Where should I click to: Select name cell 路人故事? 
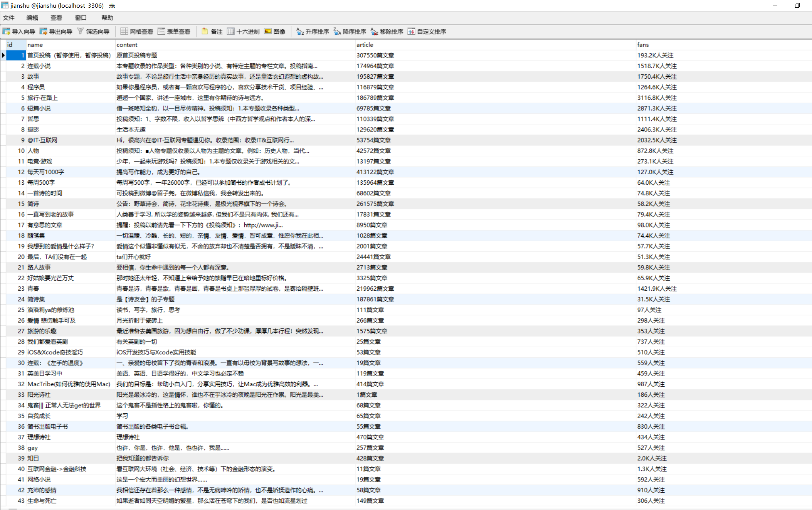coord(71,268)
